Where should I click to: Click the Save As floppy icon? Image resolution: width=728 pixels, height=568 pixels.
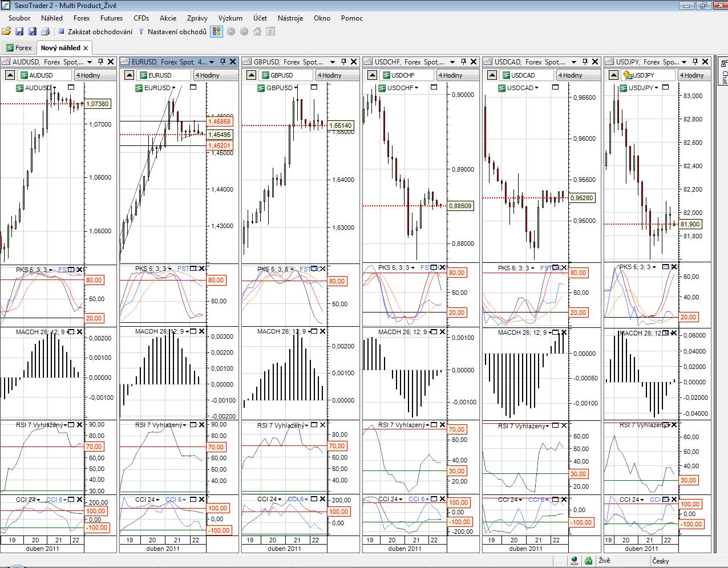coord(33,31)
